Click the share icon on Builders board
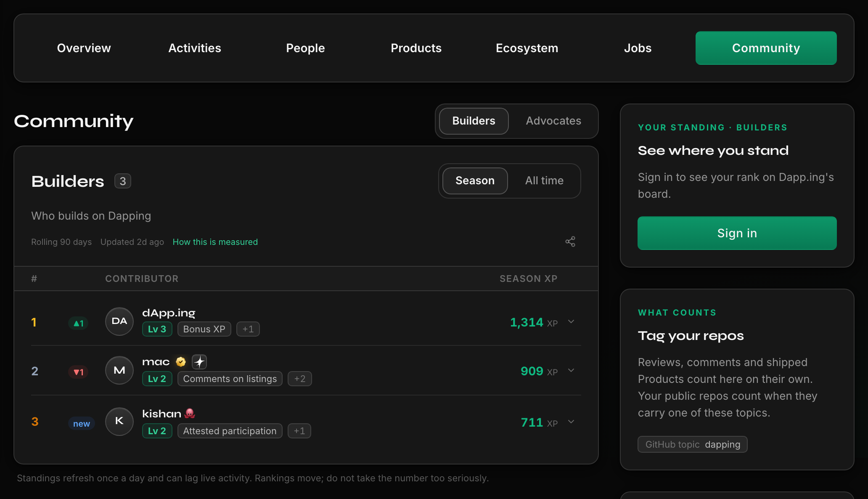Image resolution: width=868 pixels, height=499 pixels. pos(570,242)
